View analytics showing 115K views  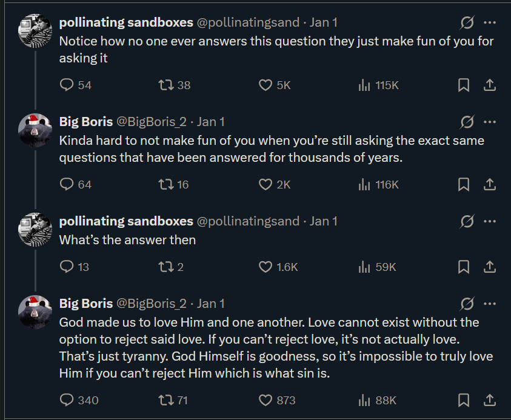click(365, 85)
